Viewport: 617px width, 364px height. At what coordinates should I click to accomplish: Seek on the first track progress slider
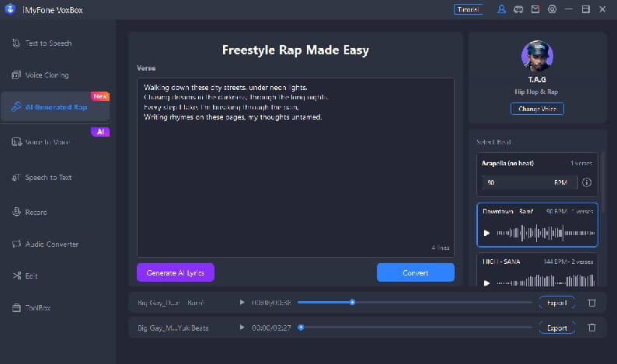click(x=414, y=302)
